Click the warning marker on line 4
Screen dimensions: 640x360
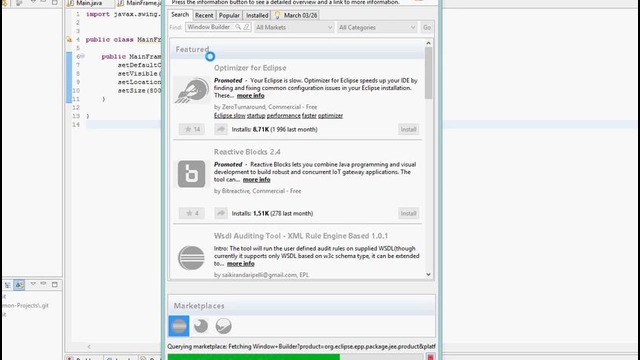[69, 40]
